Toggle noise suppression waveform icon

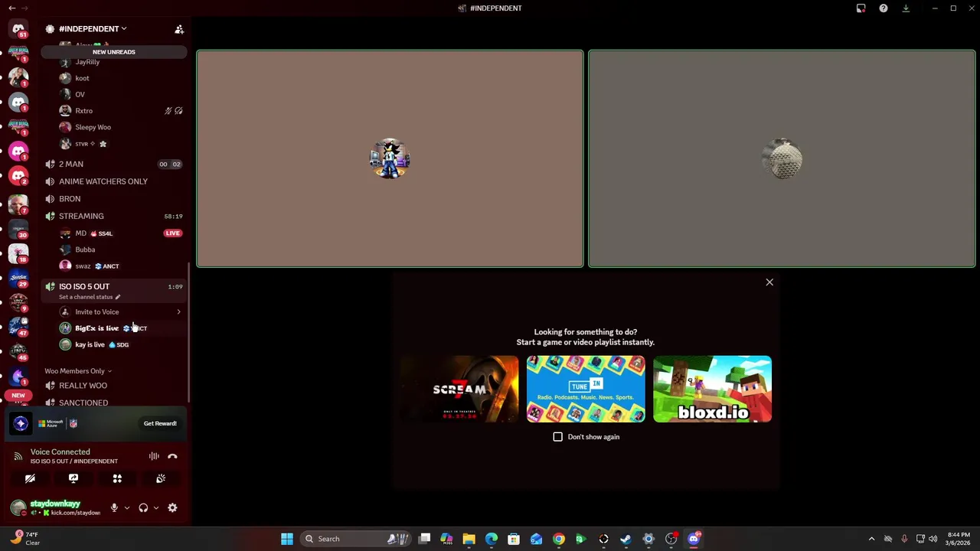[x=154, y=456]
